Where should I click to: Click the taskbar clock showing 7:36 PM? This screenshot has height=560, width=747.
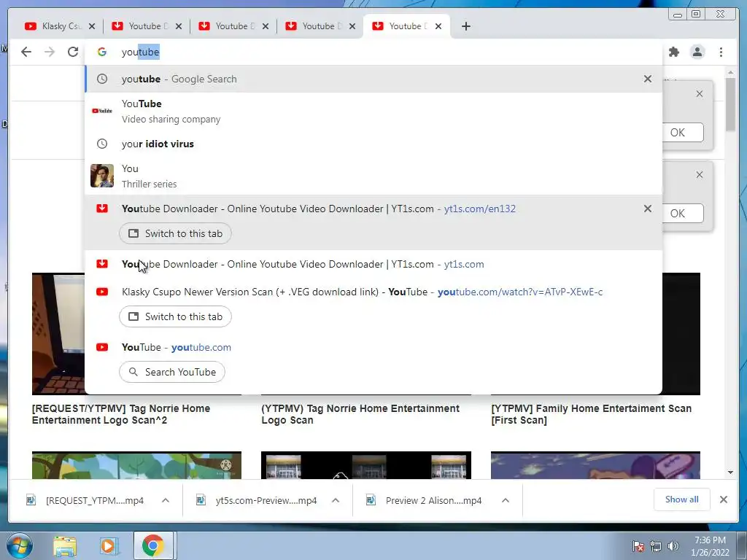710,546
